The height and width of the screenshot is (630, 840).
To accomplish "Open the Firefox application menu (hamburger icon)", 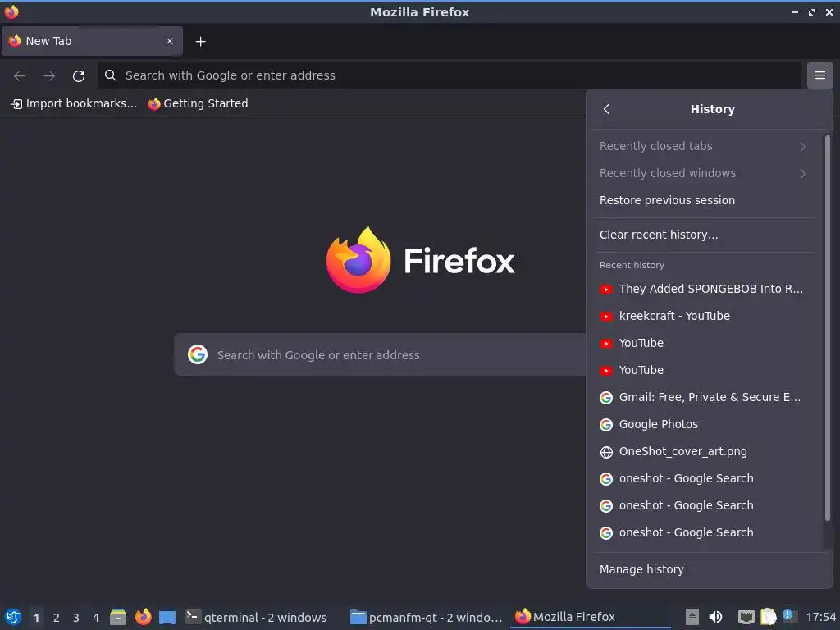I will point(819,75).
